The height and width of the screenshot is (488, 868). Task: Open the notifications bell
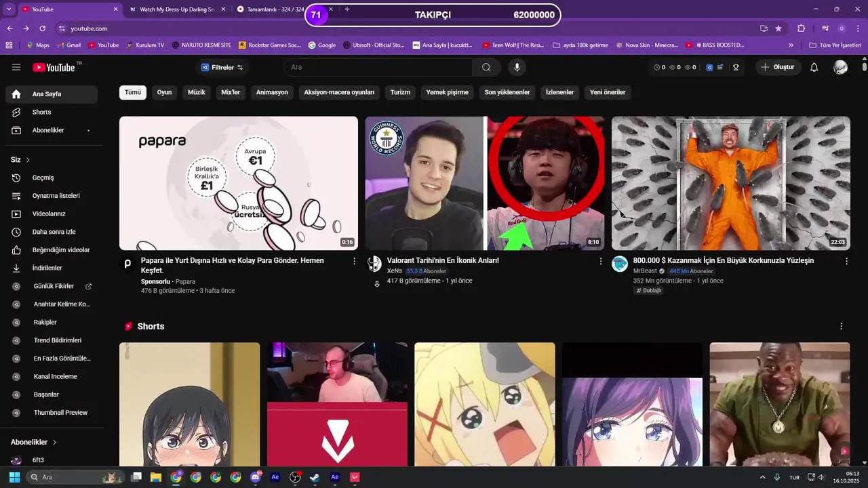click(814, 67)
